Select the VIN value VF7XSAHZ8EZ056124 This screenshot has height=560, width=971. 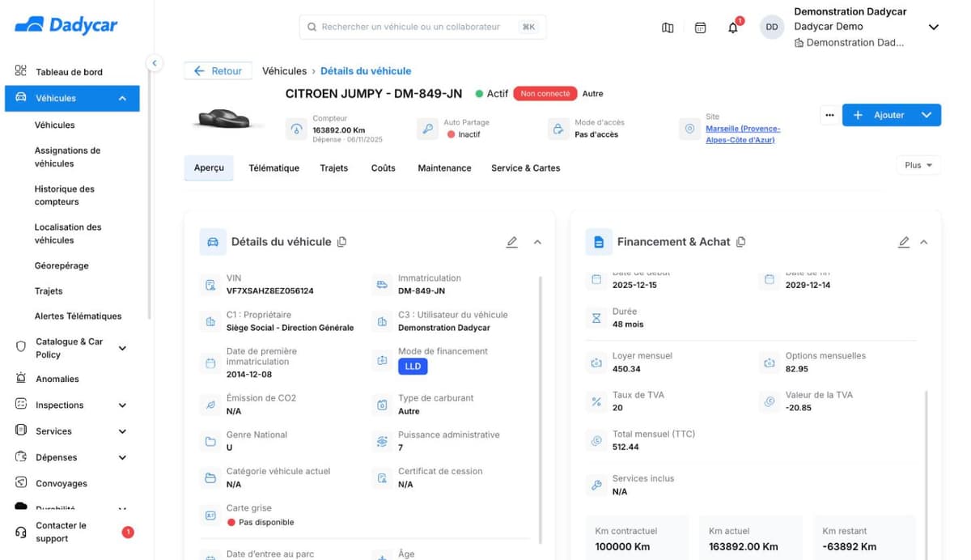pos(269,291)
